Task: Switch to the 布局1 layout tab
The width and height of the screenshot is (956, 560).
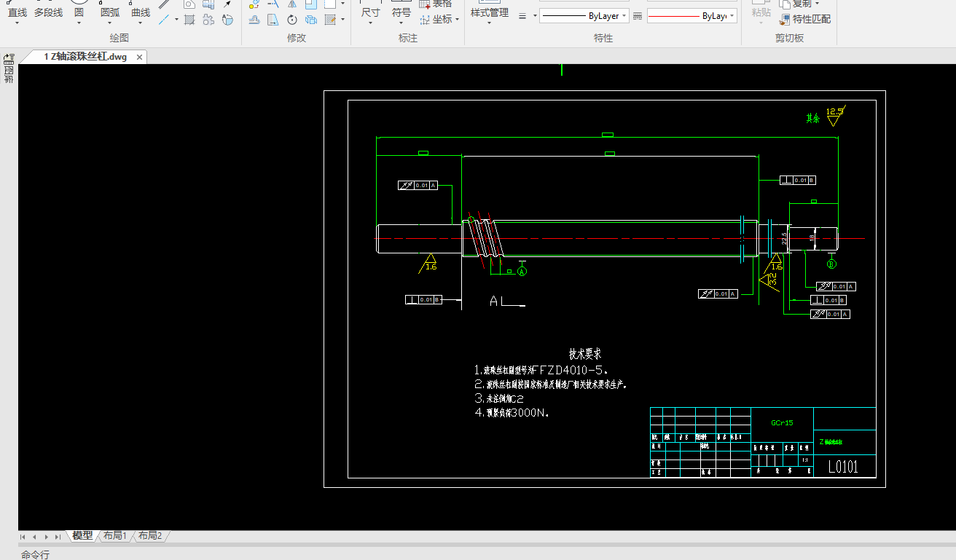Action: click(x=114, y=536)
